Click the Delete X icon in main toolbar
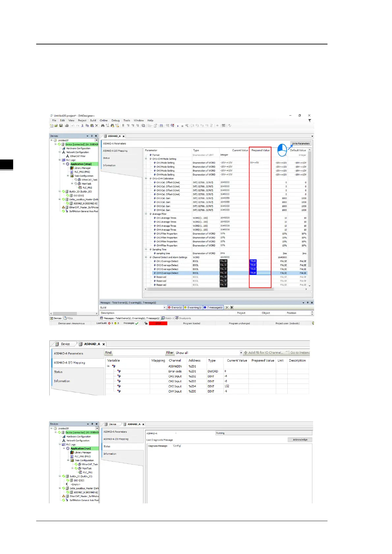Image resolution: width=392 pixels, height=554 pixels. click(x=96, y=126)
